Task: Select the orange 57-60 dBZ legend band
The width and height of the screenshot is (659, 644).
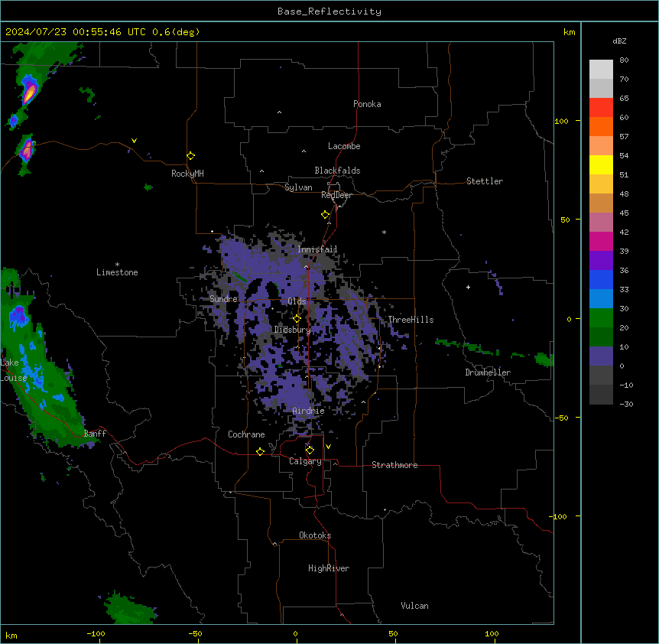Action: tap(601, 126)
